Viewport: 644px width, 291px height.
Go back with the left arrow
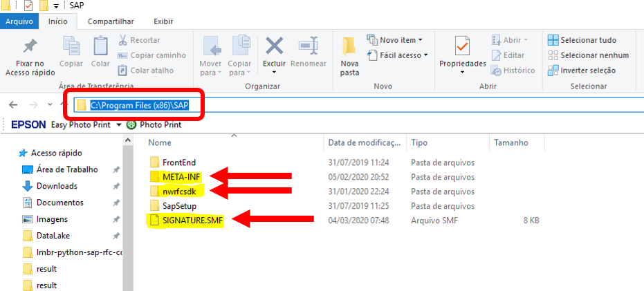pyautogui.click(x=13, y=105)
